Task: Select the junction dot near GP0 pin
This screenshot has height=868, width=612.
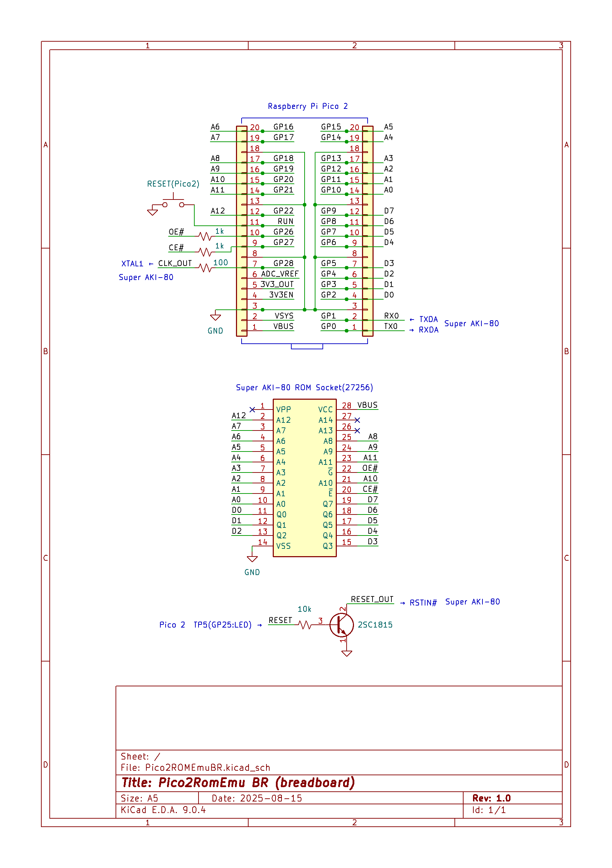Action: point(347,330)
